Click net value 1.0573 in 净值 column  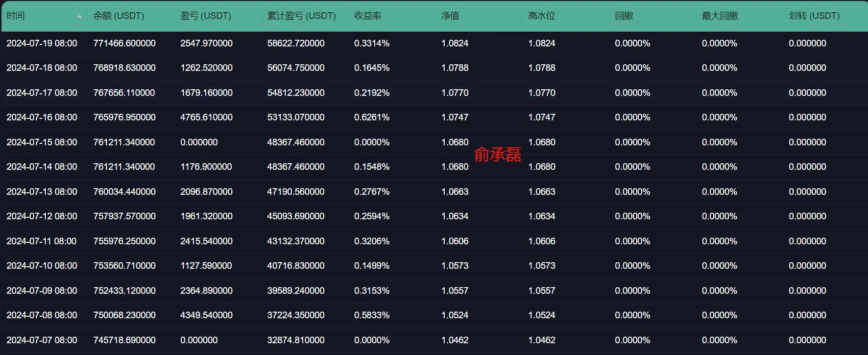pyautogui.click(x=455, y=266)
